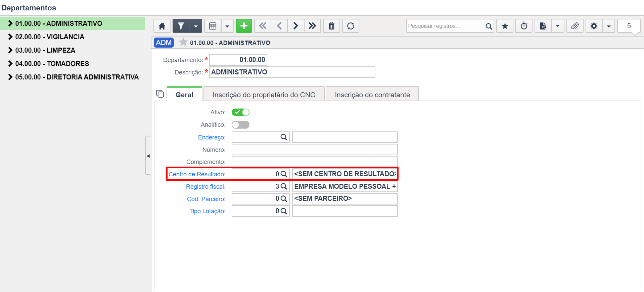Select 03.00.00 - LIMPEZA in tree
Viewport: 644px width, 292px height.
click(x=45, y=50)
